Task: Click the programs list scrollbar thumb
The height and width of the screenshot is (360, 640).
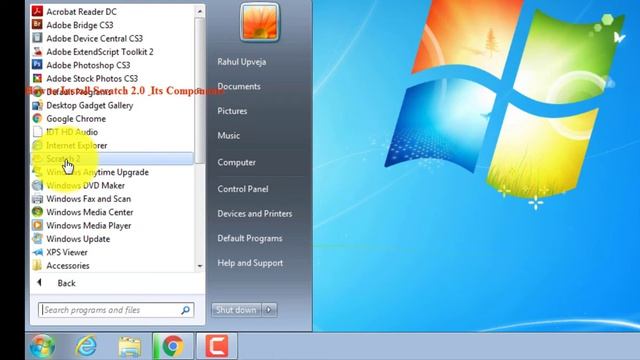Action: (x=200, y=90)
